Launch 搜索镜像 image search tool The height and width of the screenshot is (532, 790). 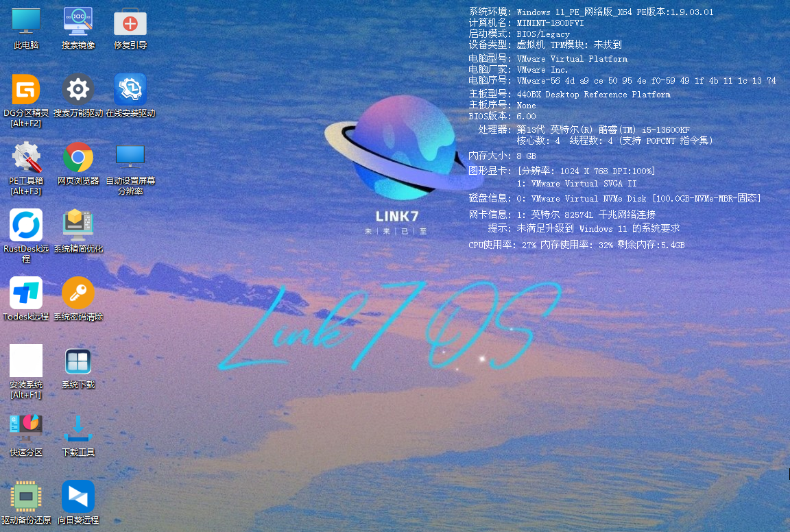coord(78,22)
